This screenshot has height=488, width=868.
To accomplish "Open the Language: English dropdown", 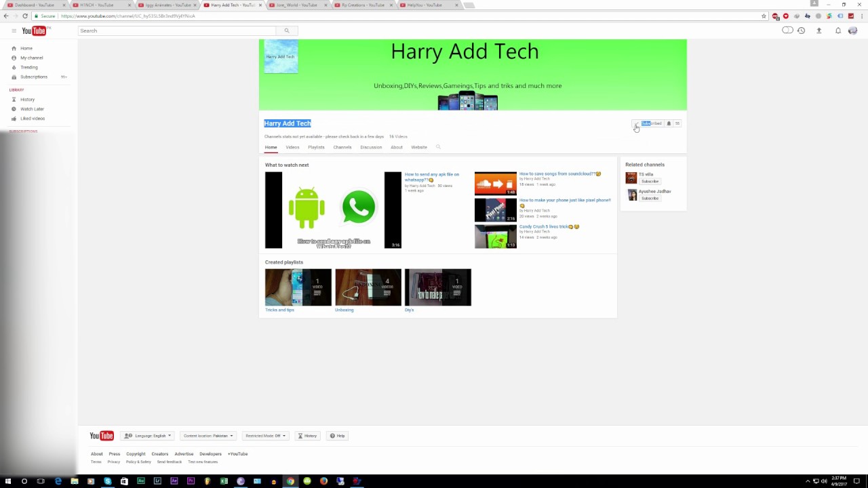I will (x=148, y=436).
